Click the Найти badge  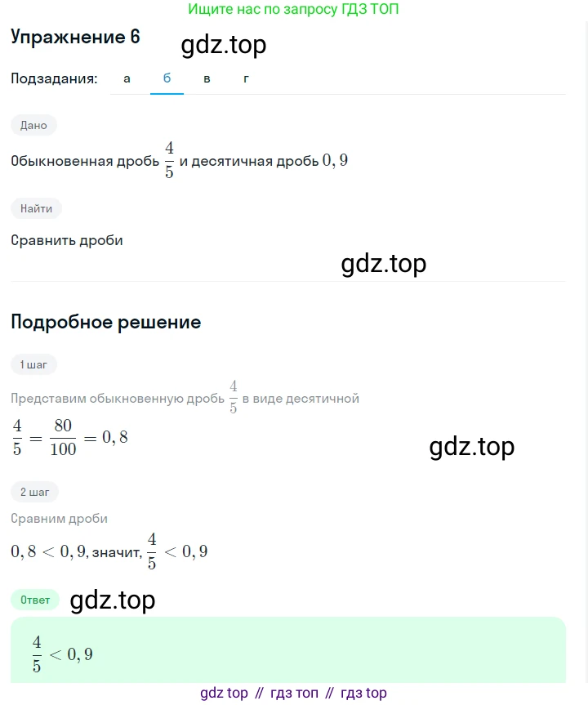[x=36, y=208]
